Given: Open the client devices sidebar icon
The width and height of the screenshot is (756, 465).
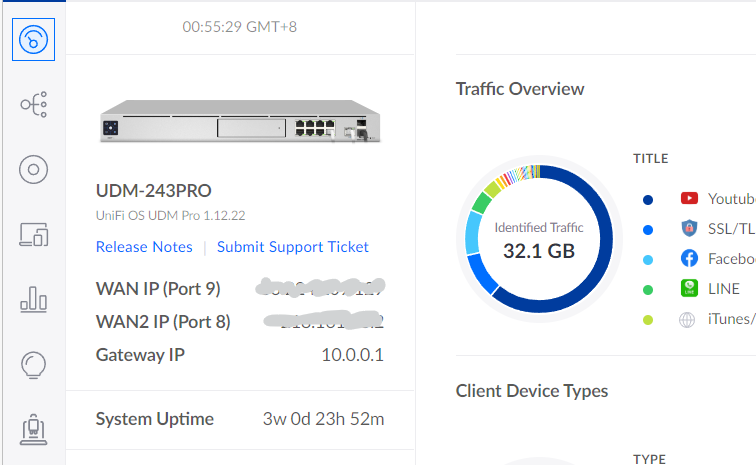Looking at the screenshot, I should pos(33,235).
